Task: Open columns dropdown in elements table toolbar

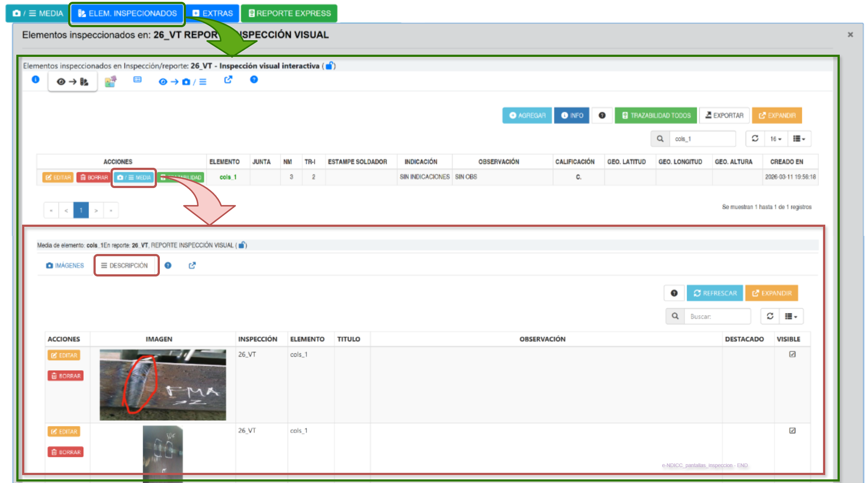Action: pyautogui.click(x=799, y=139)
